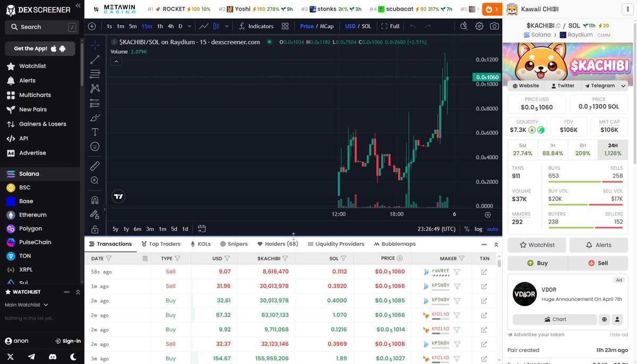Screen dimensions: 637x364
Task: Open the layout grid templates icon
Action: [x=285, y=26]
